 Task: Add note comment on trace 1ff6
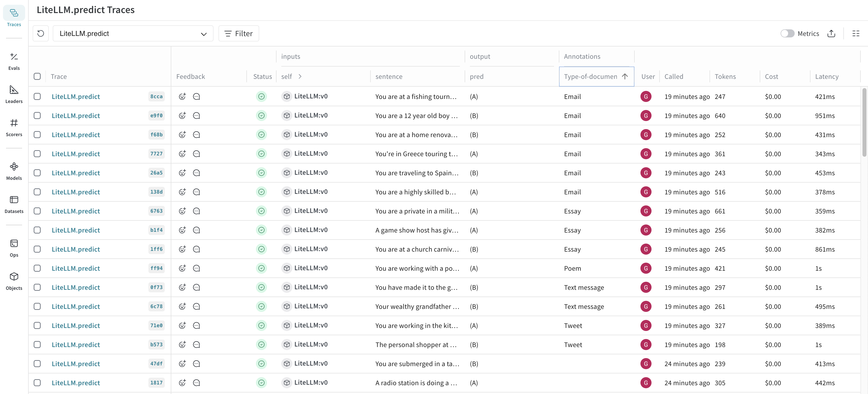[196, 249]
